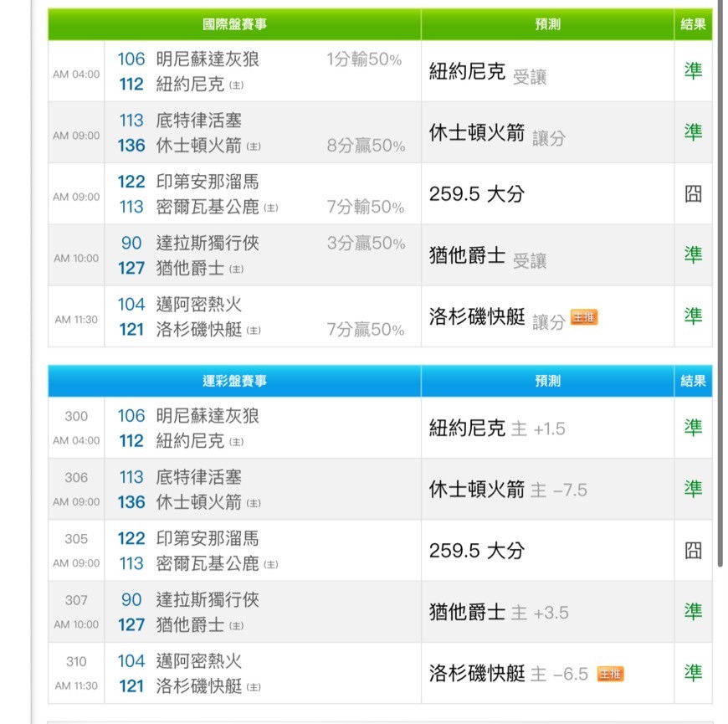Click the 預測 header in the blue table
728x724 pixels.
point(548,381)
